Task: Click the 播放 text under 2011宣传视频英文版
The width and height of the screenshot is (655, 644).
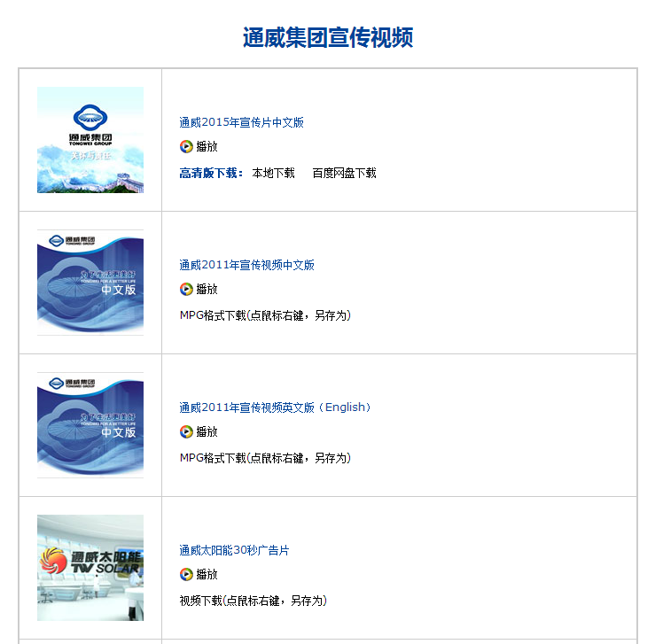Action: coord(207,432)
